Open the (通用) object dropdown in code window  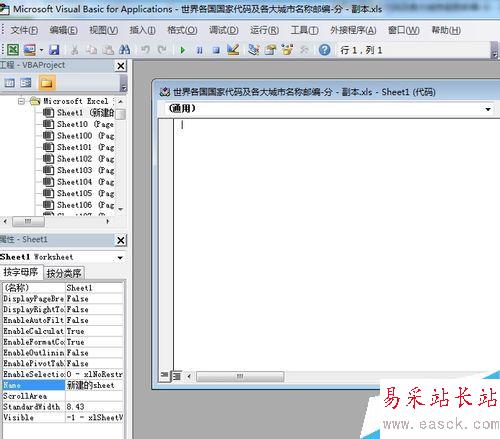tap(488, 109)
